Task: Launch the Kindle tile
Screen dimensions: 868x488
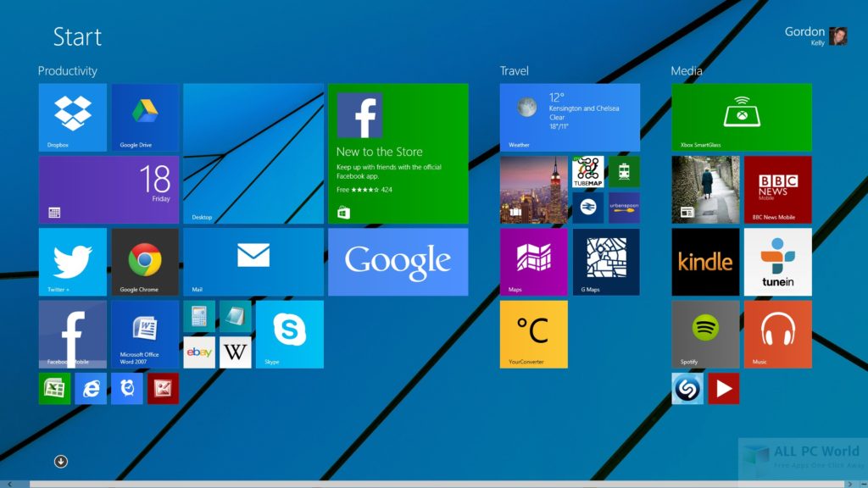Action: [705, 262]
